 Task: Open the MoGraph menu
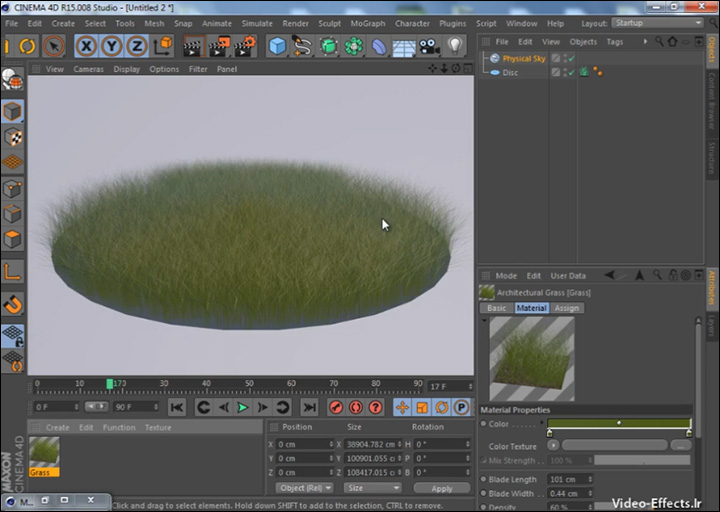[x=368, y=23]
